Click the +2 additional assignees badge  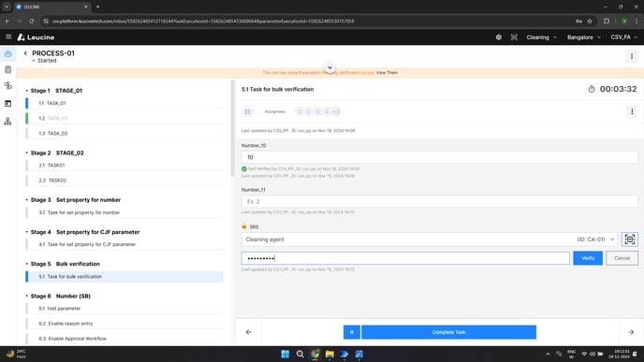coord(336,111)
